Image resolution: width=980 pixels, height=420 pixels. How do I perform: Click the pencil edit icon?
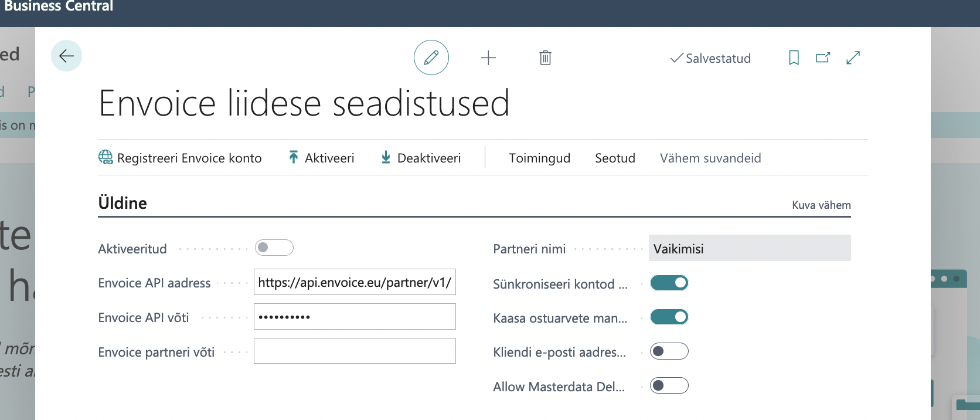431,57
